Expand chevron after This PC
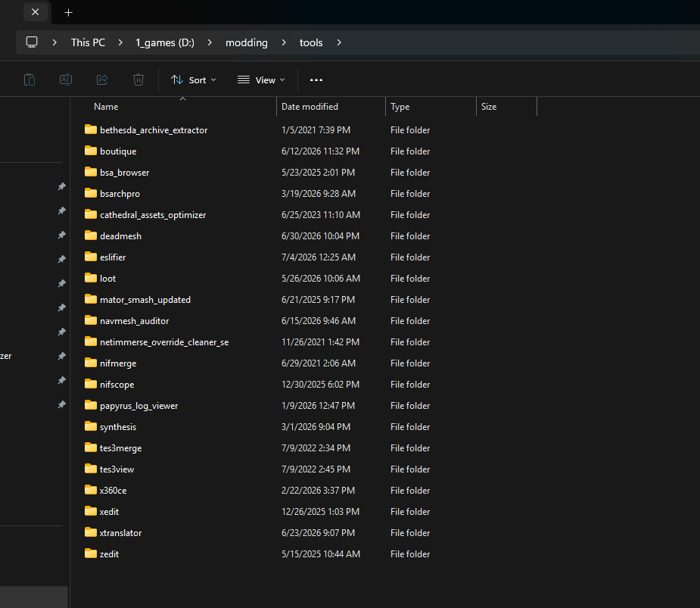 [x=120, y=42]
